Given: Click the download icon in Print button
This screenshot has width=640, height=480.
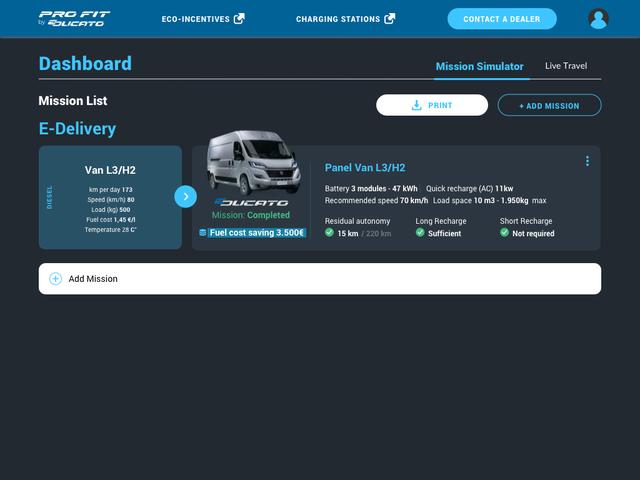Looking at the screenshot, I should 416,105.
